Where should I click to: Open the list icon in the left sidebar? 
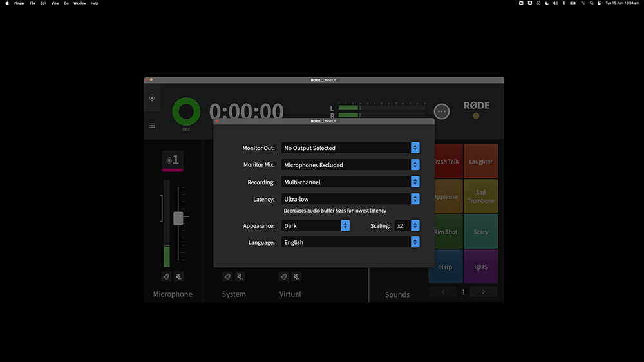[152, 126]
